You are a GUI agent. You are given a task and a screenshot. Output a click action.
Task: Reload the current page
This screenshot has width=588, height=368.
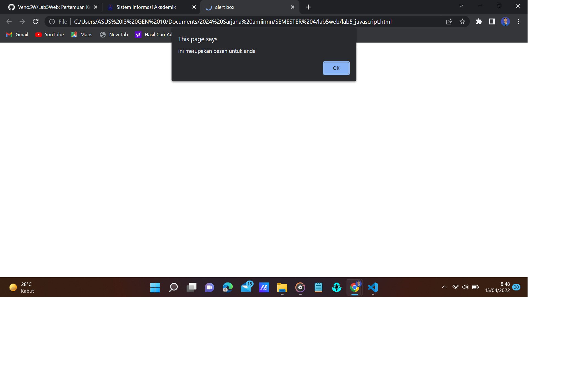35,21
